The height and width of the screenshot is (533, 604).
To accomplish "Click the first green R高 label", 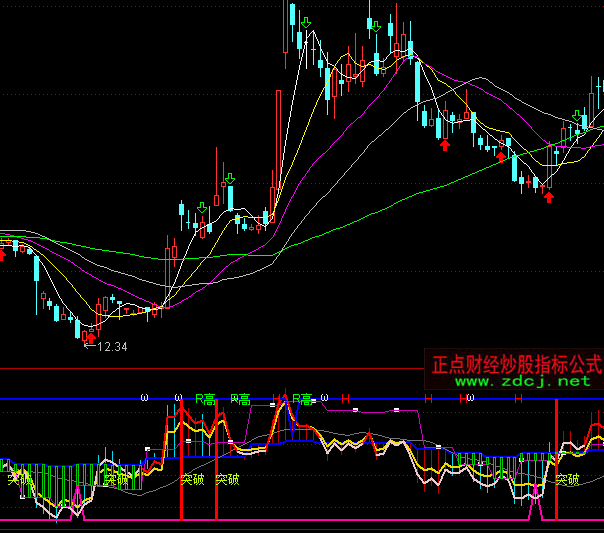I will pos(205,398).
